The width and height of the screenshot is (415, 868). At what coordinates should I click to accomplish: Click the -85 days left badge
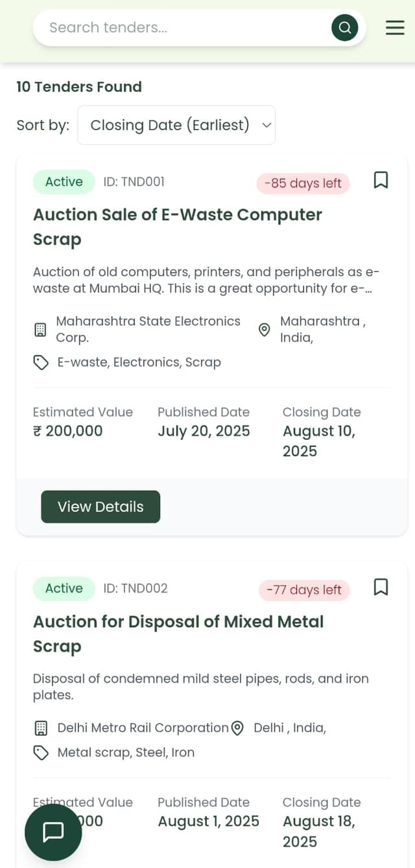(x=303, y=183)
